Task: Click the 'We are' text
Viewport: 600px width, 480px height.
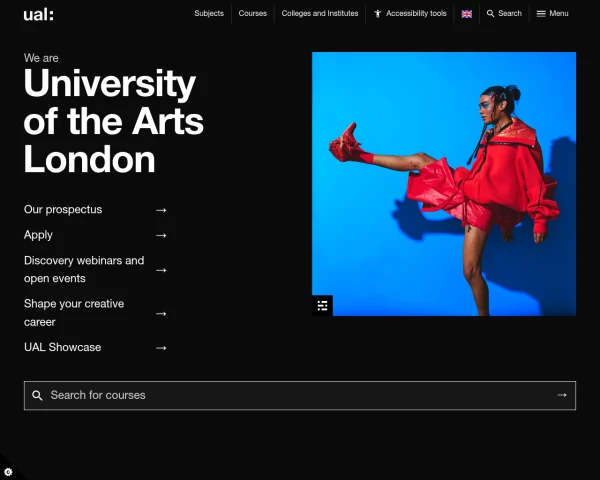Action: 41,58
